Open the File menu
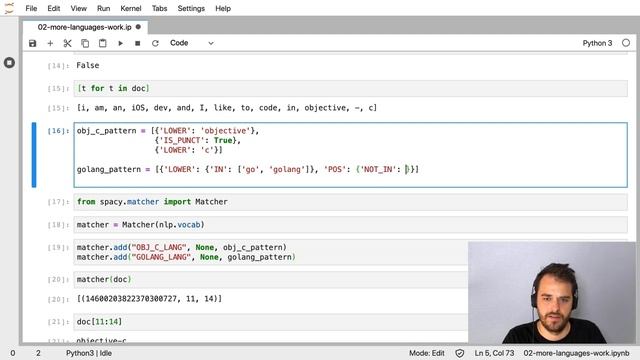The image size is (640, 360). tap(31, 8)
